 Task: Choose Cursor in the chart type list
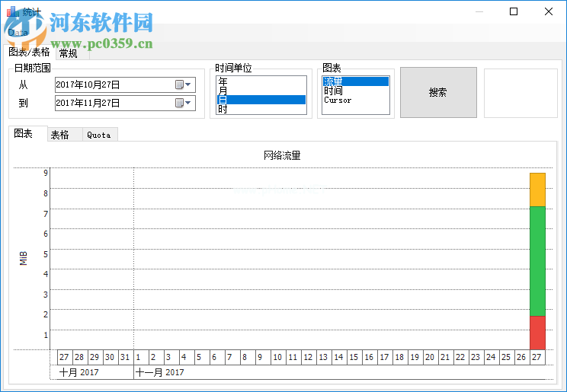[x=356, y=100]
